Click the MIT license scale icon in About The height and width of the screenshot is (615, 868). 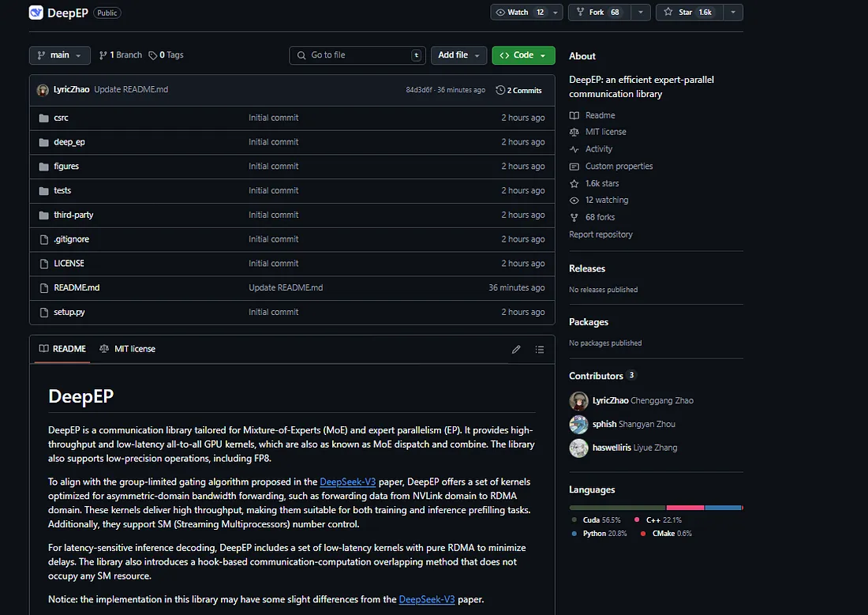click(574, 133)
